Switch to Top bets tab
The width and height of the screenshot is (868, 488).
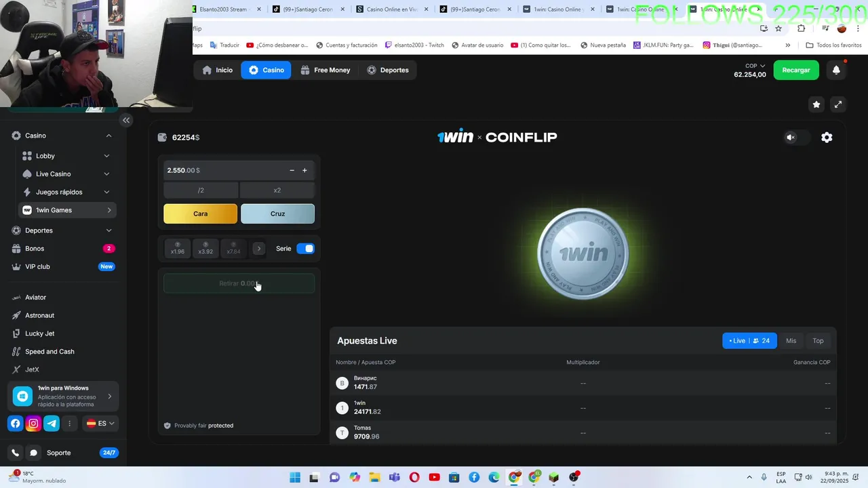pos(818,341)
